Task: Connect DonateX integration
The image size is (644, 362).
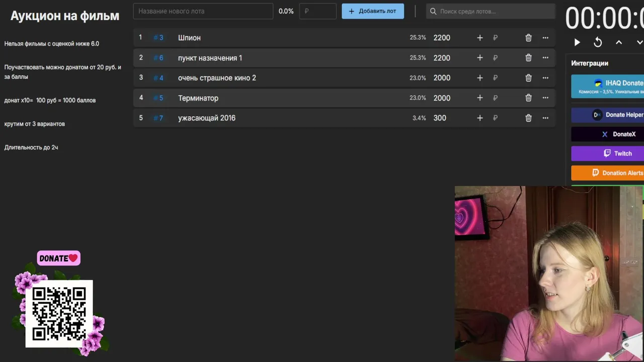Action: (607, 134)
